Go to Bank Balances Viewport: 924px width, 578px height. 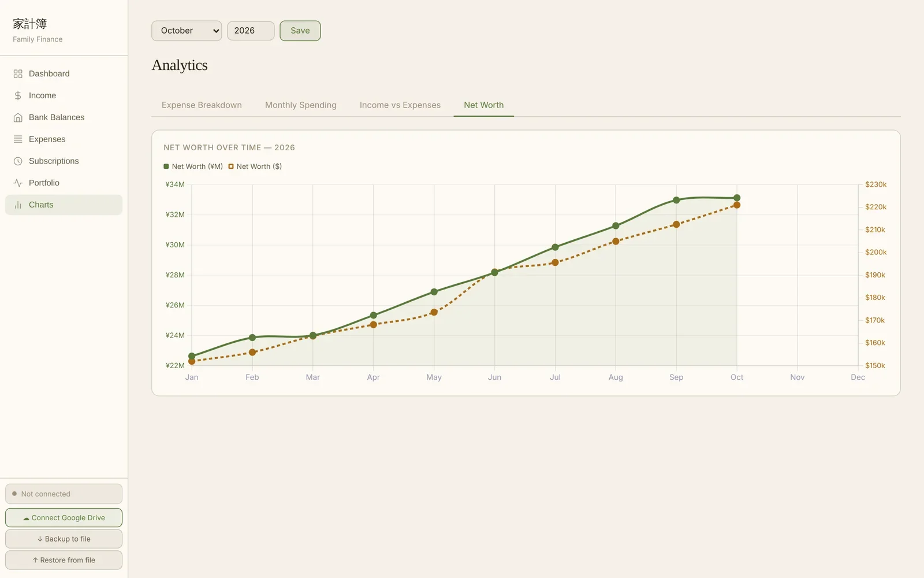click(64, 117)
